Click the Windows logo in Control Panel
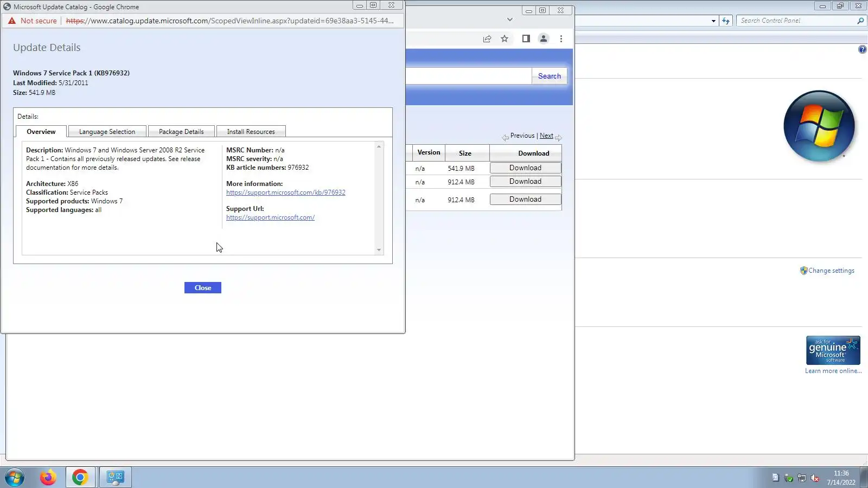 point(819,126)
